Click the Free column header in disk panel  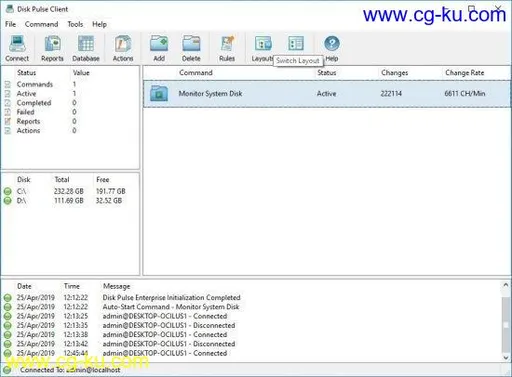click(103, 180)
